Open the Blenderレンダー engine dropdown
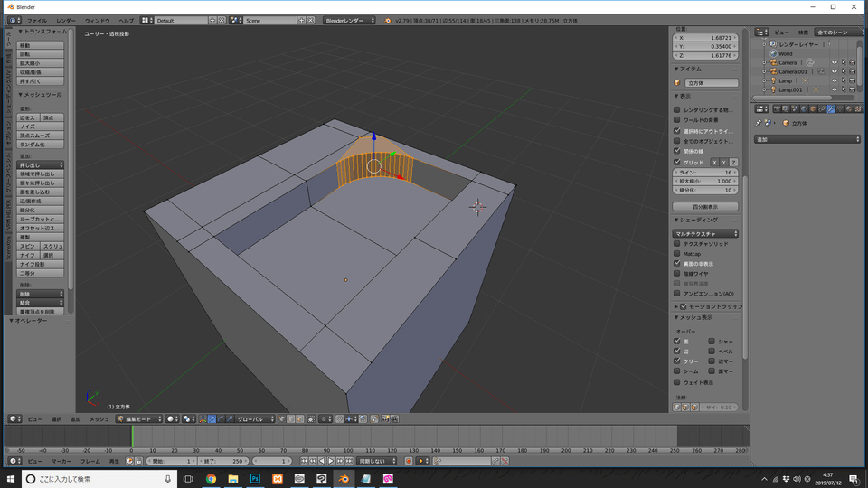868x488 pixels. tap(349, 20)
